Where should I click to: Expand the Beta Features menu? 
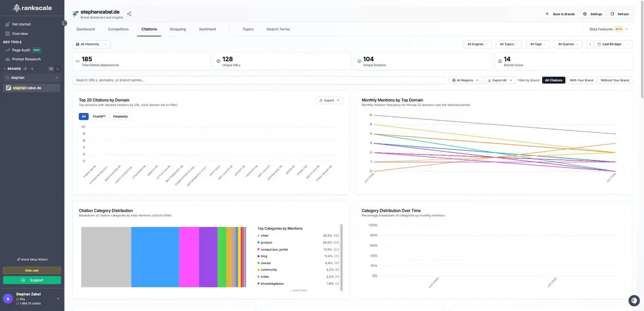tap(609, 29)
